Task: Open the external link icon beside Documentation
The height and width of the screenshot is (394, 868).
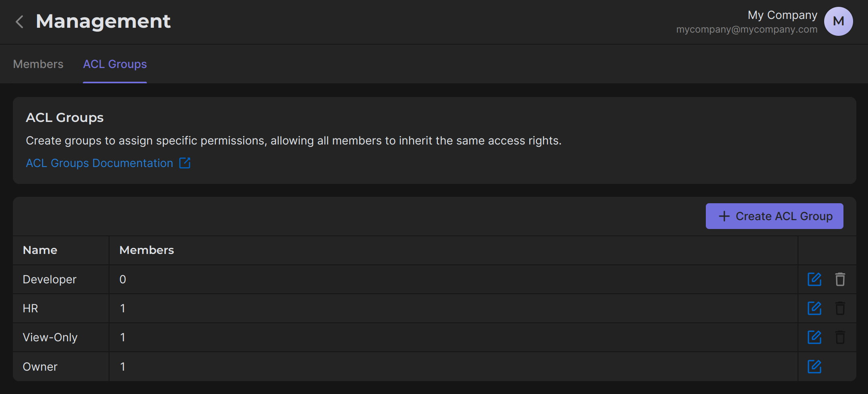Action: click(x=185, y=163)
